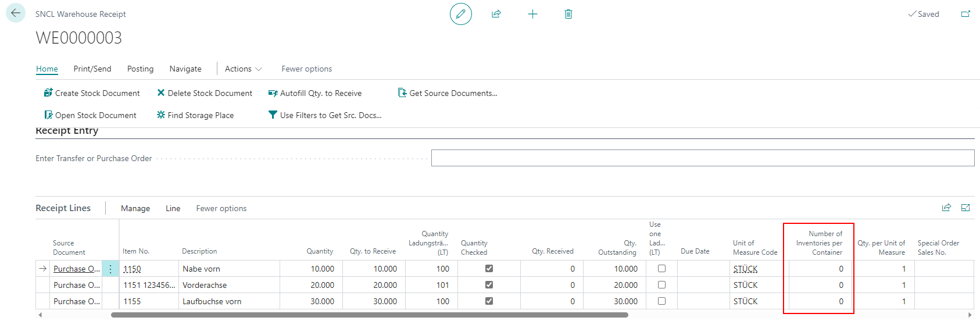Open the Print/Send tab
Image resolution: width=980 pixels, height=335 pixels.
coord(92,69)
